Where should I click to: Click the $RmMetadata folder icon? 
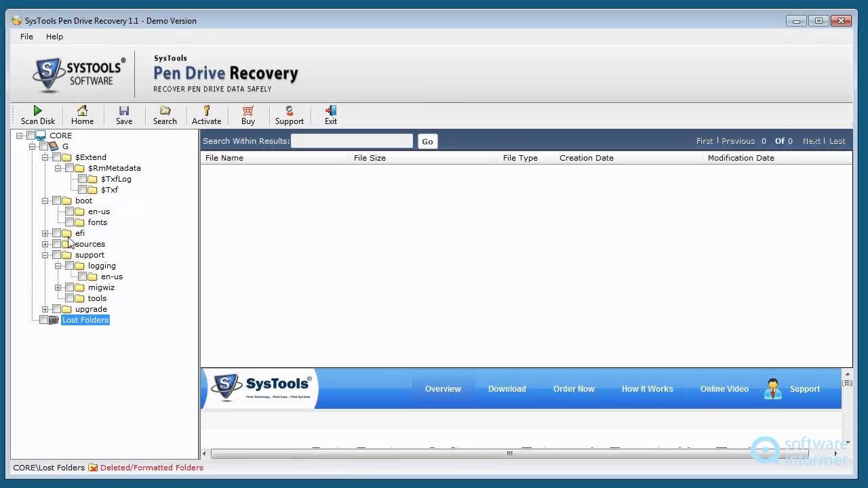click(x=79, y=168)
